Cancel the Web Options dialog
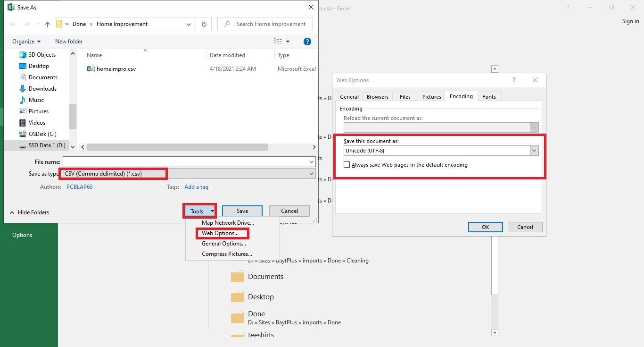Image resolution: width=644 pixels, height=347 pixels. (x=525, y=227)
